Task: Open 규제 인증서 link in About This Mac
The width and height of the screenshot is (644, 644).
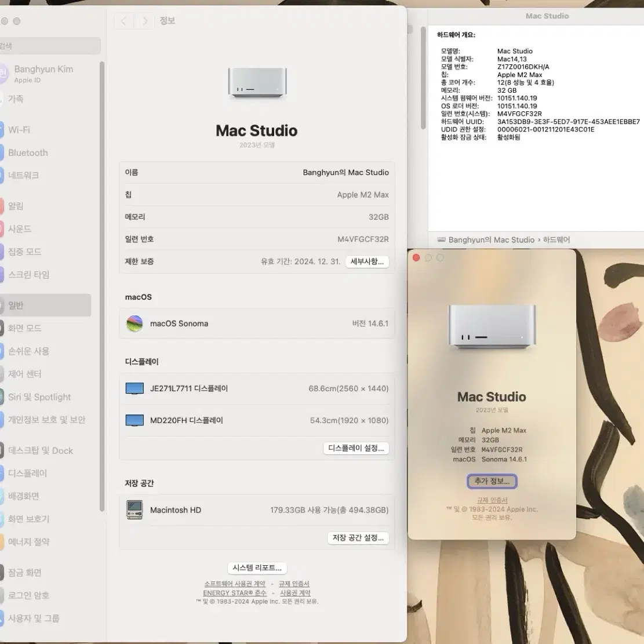Action: coord(492,500)
